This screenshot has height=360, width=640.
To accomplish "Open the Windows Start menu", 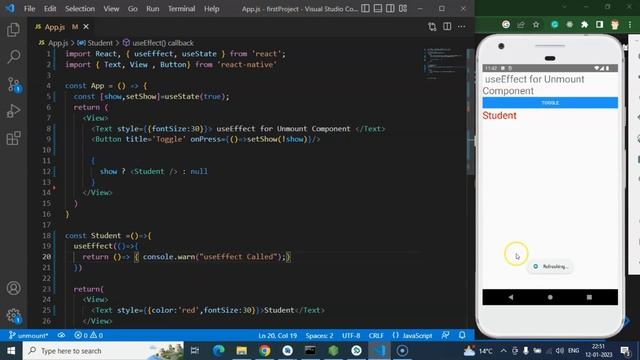I will pos(11,351).
